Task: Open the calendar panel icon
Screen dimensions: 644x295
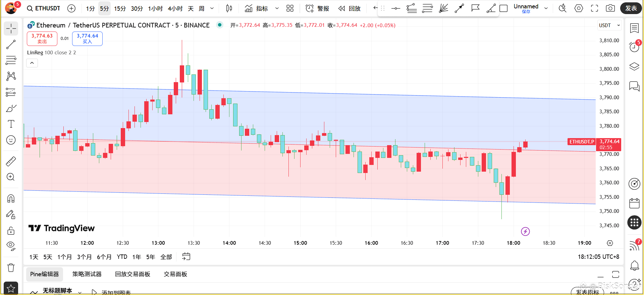Action: click(634, 203)
